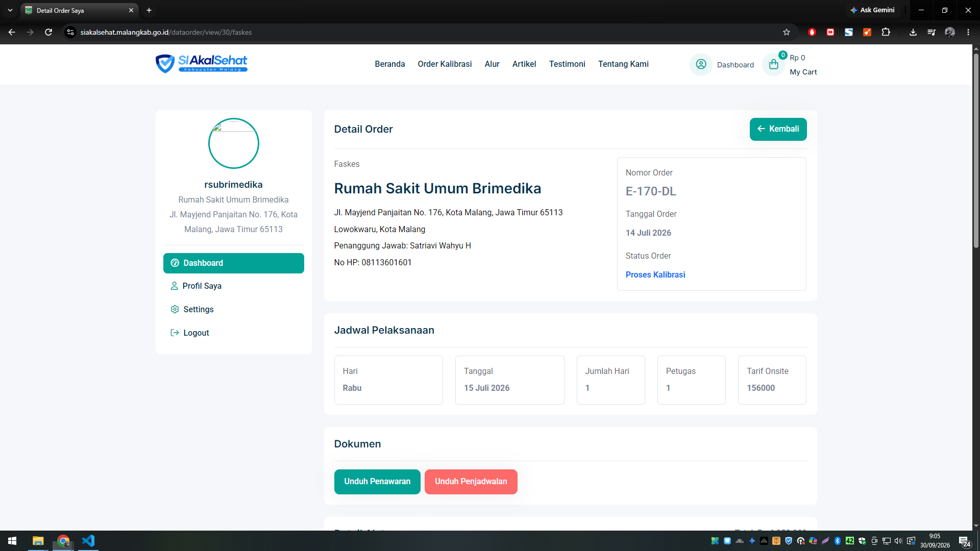This screenshot has height=551, width=980.
Task: Click Ask Gemini button
Action: [872, 10]
